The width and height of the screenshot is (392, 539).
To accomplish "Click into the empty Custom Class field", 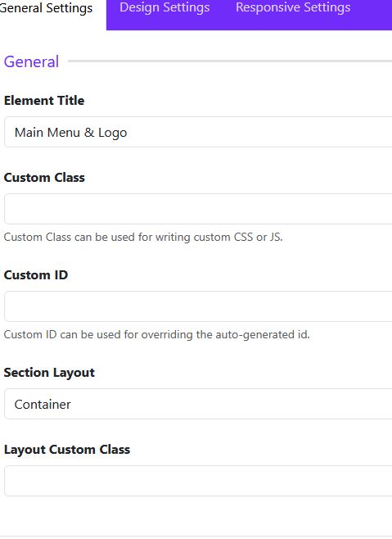I will pos(198,209).
